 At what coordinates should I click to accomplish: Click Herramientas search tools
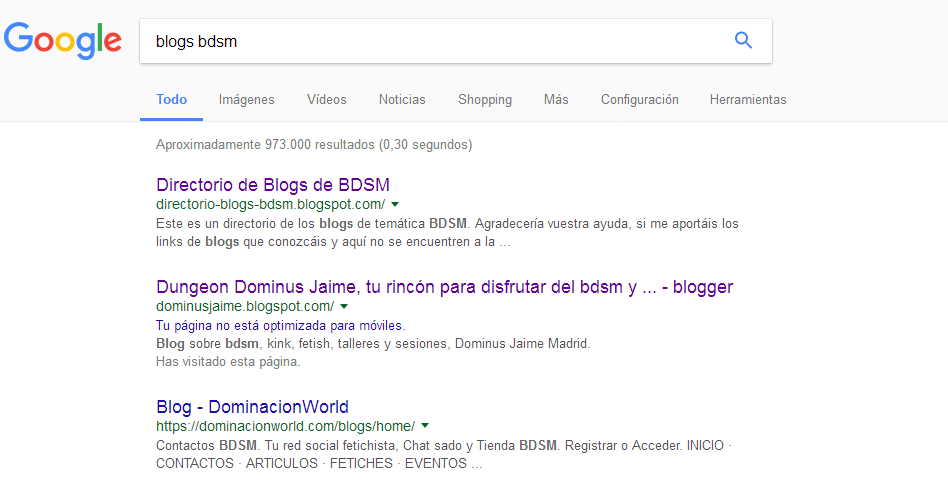[x=748, y=99]
